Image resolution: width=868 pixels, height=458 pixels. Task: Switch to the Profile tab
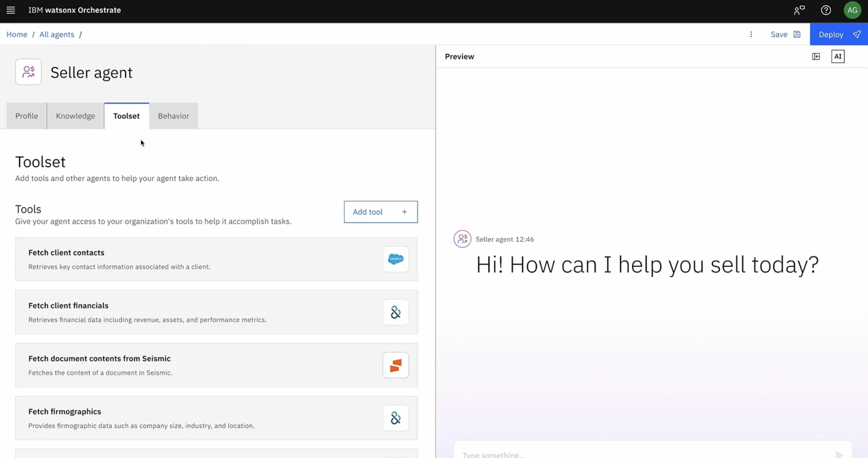click(x=26, y=116)
